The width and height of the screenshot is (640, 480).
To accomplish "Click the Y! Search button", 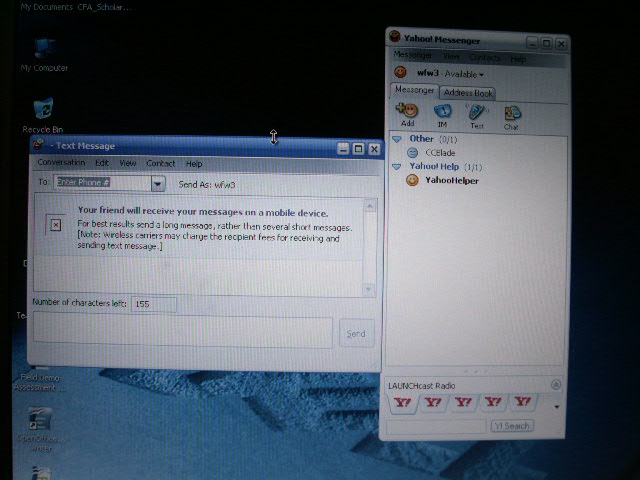I will tap(512, 426).
